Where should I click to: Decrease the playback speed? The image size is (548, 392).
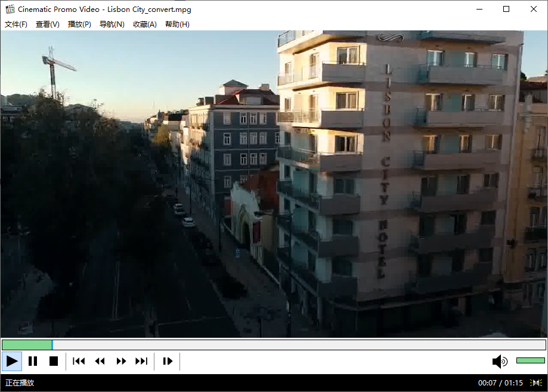[100, 361]
